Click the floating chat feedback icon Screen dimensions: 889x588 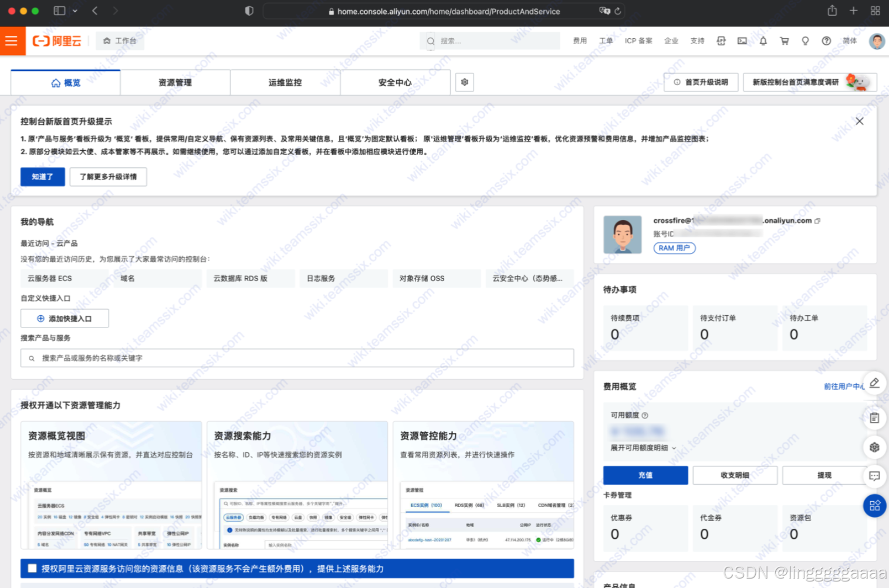(874, 476)
